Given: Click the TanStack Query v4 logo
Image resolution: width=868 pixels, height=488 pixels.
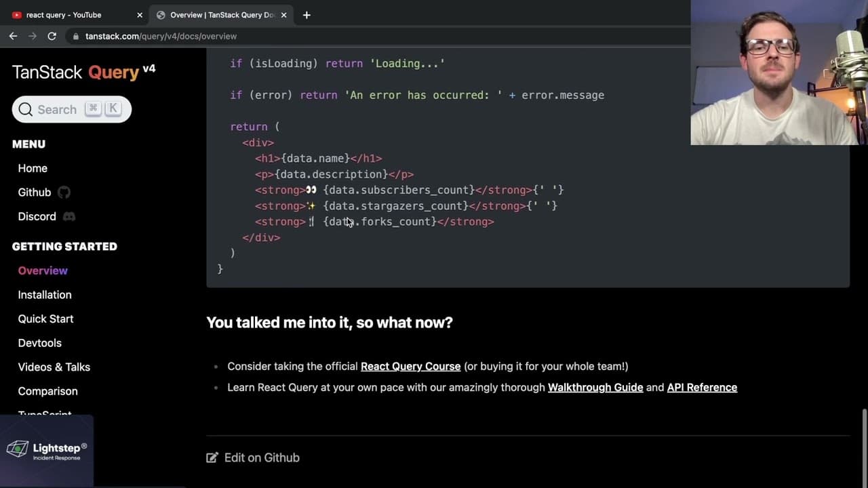Looking at the screenshot, I should (83, 71).
